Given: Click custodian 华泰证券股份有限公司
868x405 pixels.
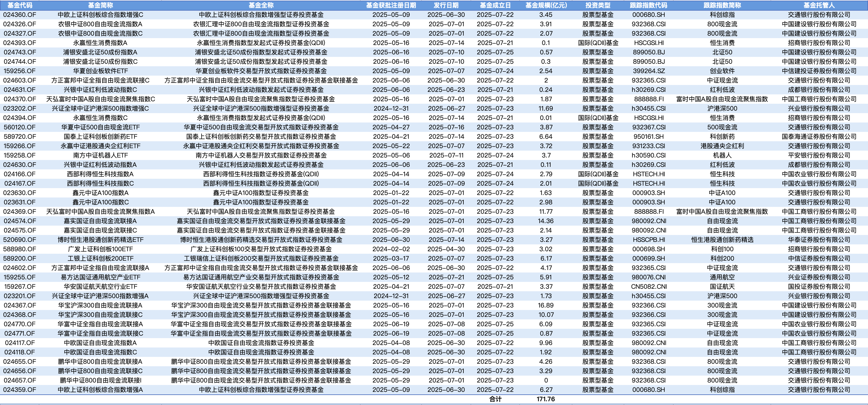Looking at the screenshot, I should click(819, 240).
